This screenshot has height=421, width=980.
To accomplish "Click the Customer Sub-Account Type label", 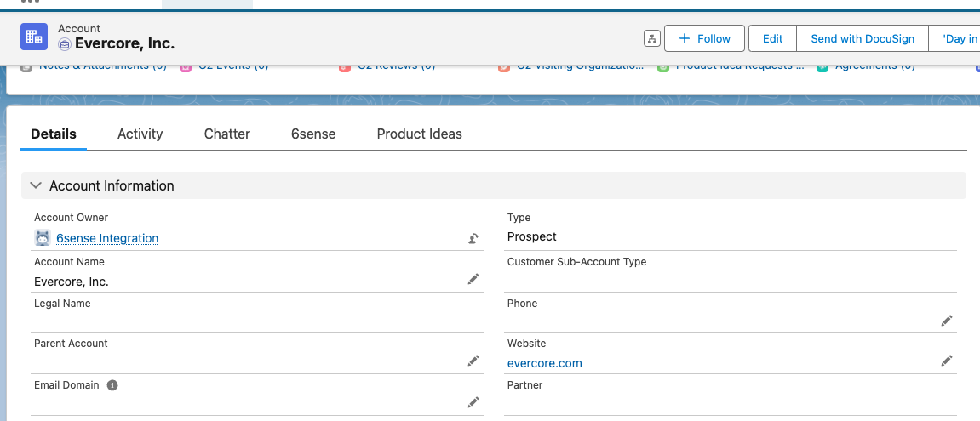I will coord(577,262).
